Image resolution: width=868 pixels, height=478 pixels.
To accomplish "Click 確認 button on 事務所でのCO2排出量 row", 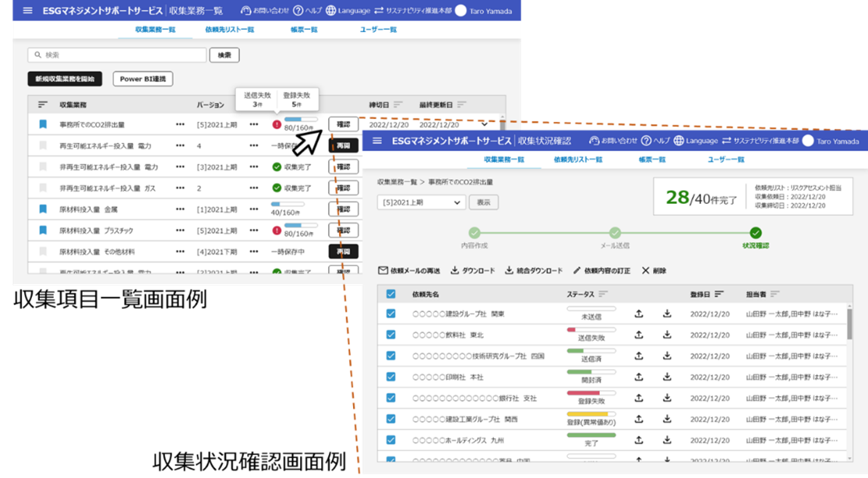I will tap(343, 125).
